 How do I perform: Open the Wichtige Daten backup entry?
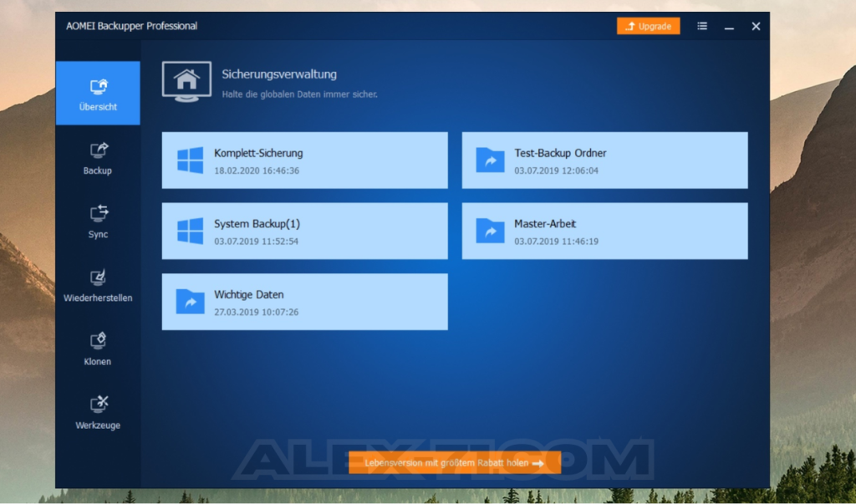(304, 301)
